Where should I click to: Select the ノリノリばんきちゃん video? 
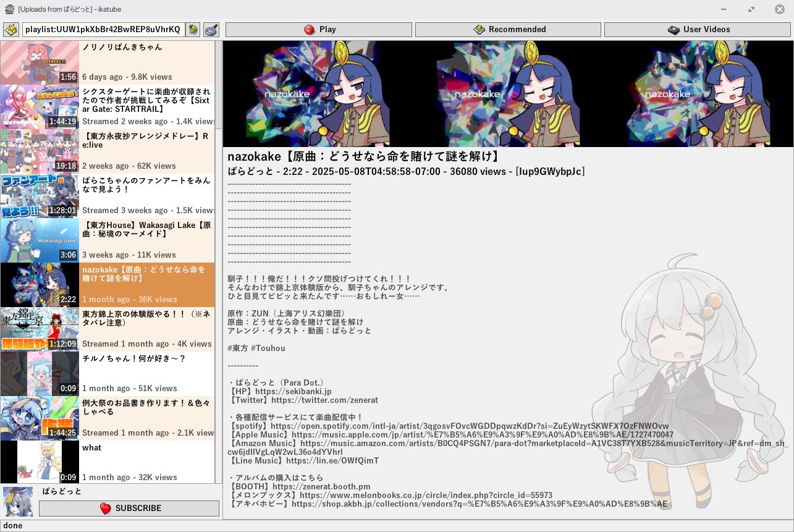pyautogui.click(x=108, y=62)
